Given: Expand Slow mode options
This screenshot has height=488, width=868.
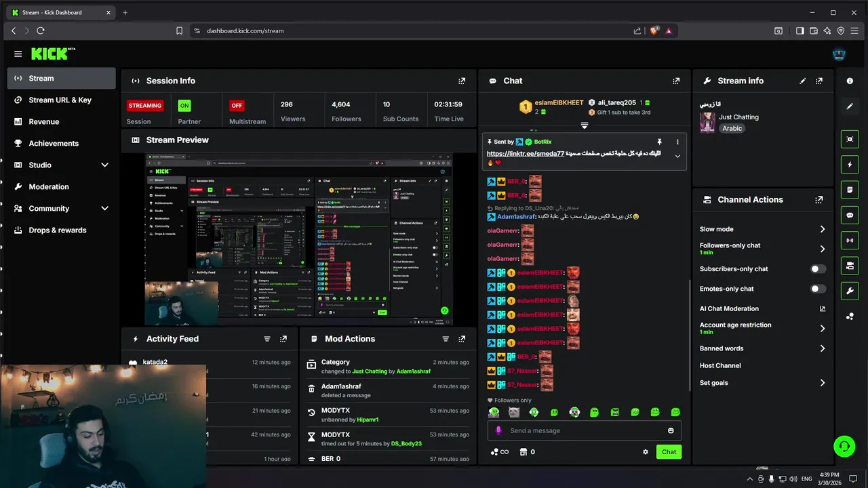Looking at the screenshot, I should coord(822,229).
